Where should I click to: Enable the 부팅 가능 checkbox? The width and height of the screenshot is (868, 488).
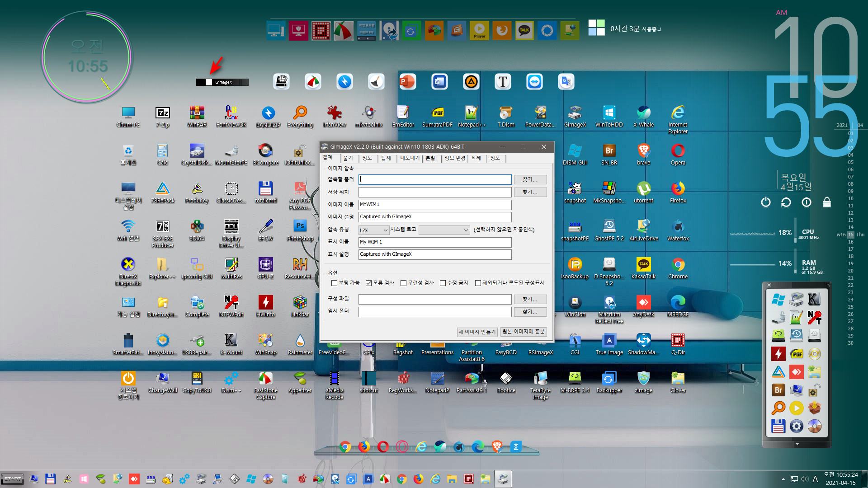click(334, 283)
